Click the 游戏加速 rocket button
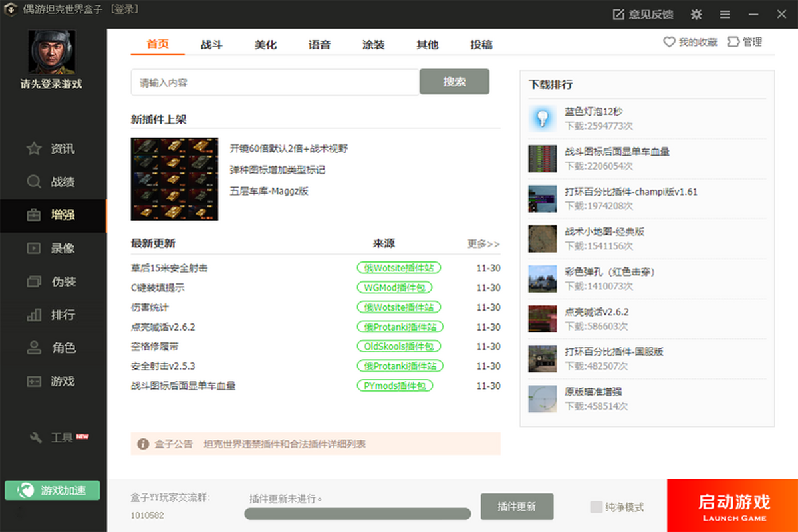Image resolution: width=798 pixels, height=532 pixels. pyautogui.click(x=53, y=490)
